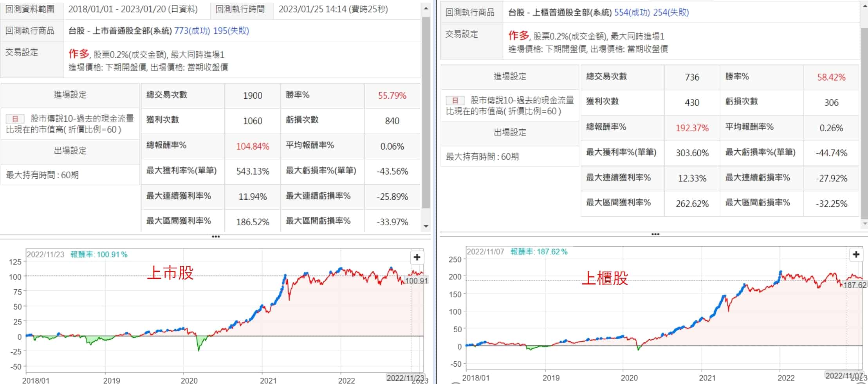Click the left report's scroll down arrow
868x384 pixels.
pos(426,226)
